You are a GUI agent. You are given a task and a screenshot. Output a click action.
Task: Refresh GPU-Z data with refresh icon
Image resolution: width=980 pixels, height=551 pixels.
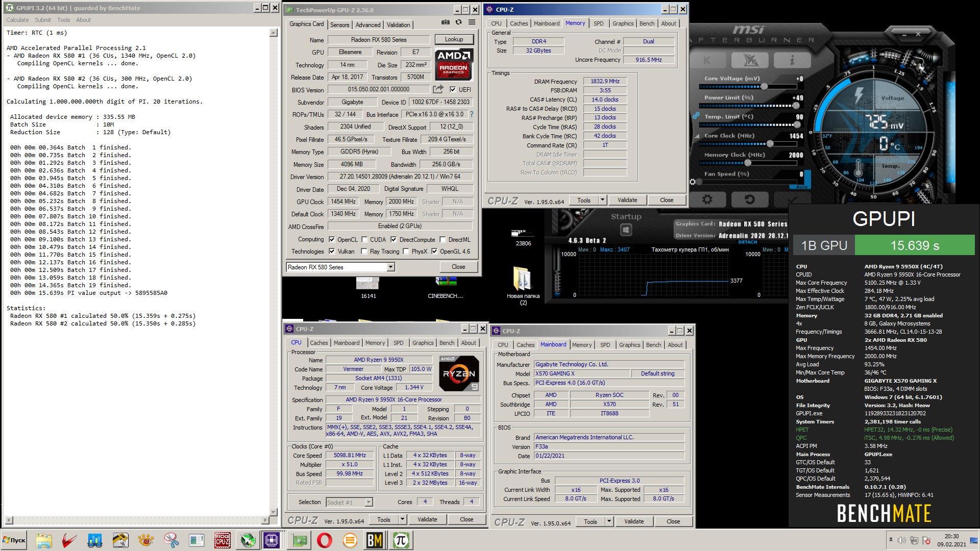458,22
